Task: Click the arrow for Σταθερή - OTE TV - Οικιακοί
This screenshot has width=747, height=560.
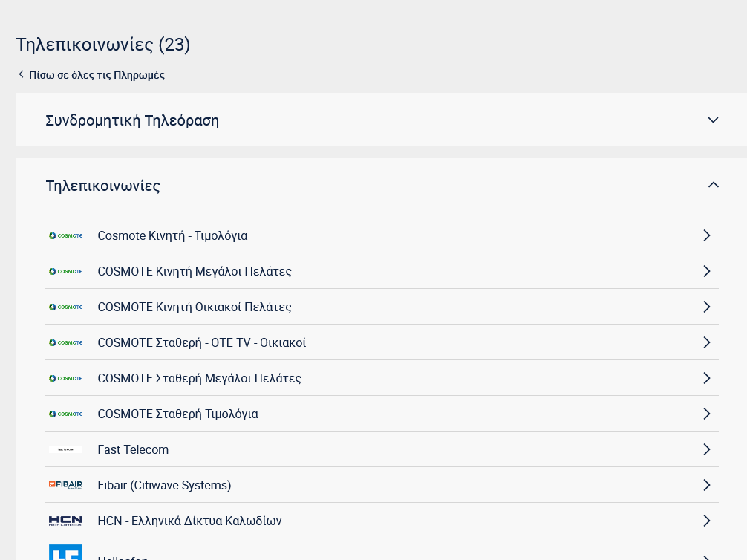Action: (707, 342)
